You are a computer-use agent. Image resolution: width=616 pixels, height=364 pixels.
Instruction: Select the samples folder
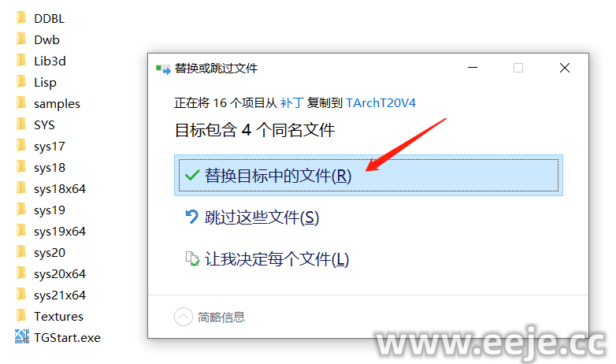(48, 103)
